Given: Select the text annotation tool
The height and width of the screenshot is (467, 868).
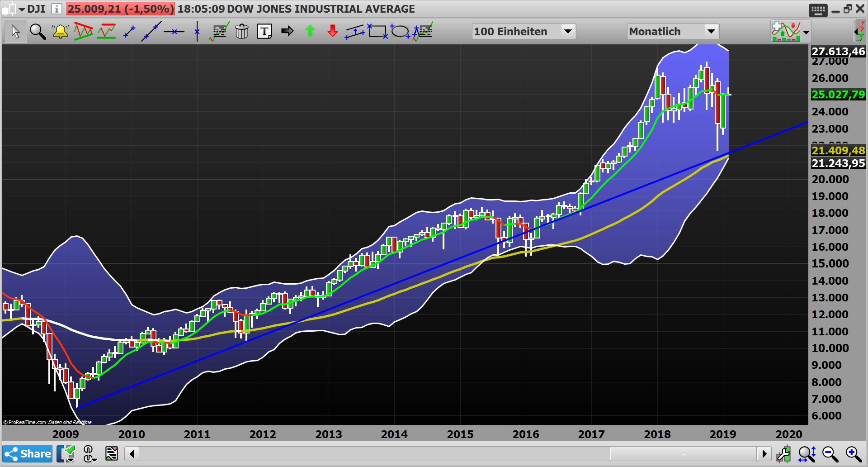Looking at the screenshot, I should [264, 32].
